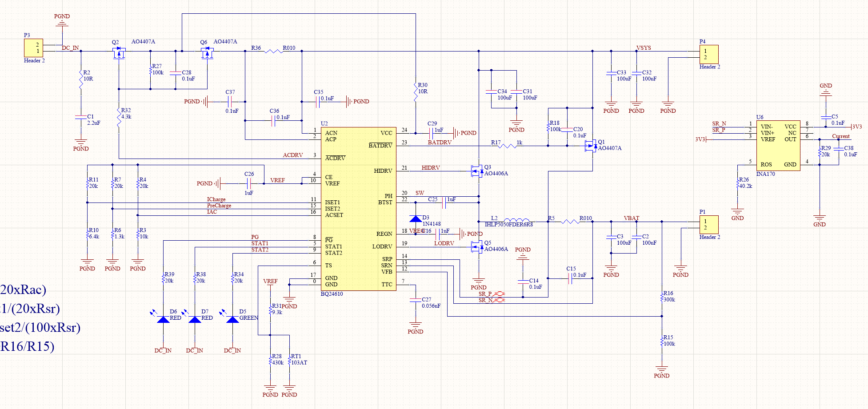Click the INA170 part name text
The height and width of the screenshot is (409, 868).
pos(766,174)
